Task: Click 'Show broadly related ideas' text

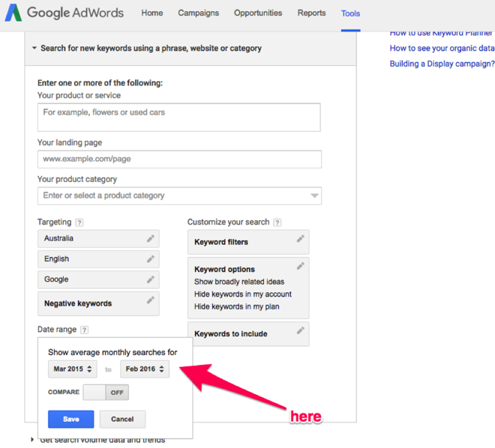Action: coord(239,282)
